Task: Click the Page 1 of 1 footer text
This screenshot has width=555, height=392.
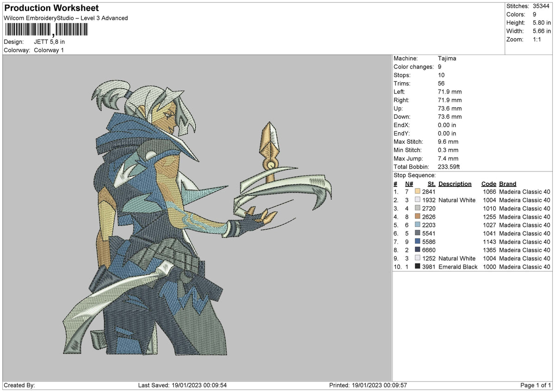Action: [536, 386]
